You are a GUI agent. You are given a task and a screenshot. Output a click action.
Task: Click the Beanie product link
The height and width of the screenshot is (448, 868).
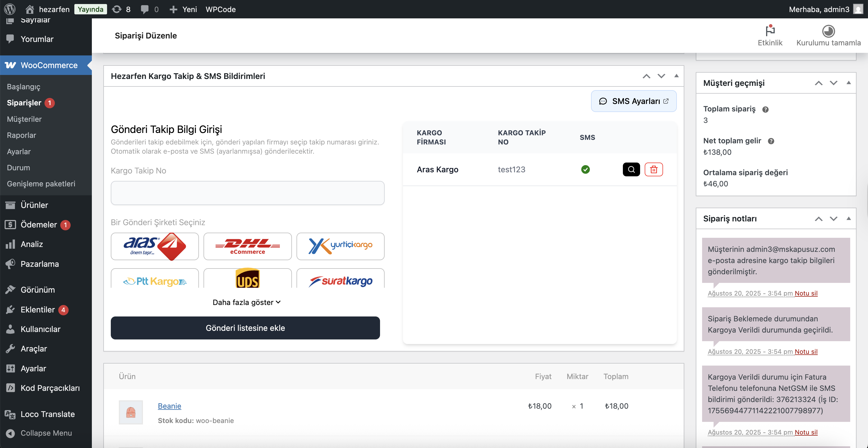[x=169, y=406]
